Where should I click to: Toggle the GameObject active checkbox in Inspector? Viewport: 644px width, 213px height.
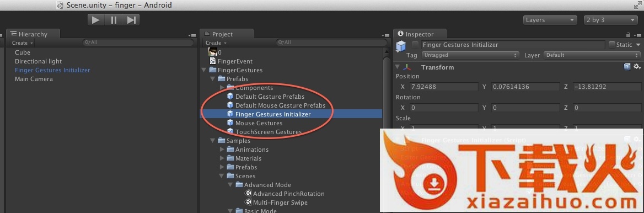point(415,44)
